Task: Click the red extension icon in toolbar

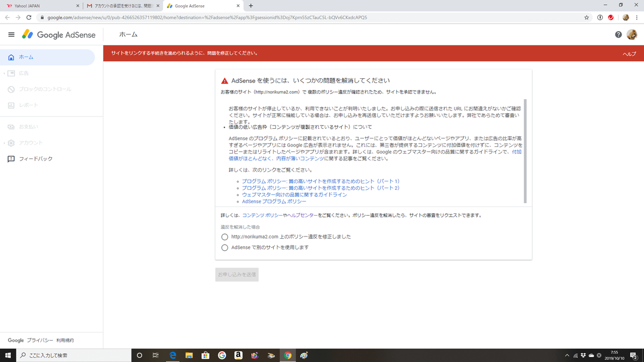Action: coord(611,17)
